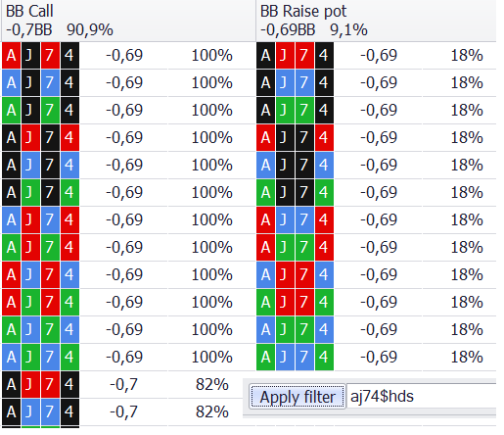This screenshot has width=504, height=435.
Task: Select BB Raise pot hand black A, red J, red 7, black 4
Action: 295,55
